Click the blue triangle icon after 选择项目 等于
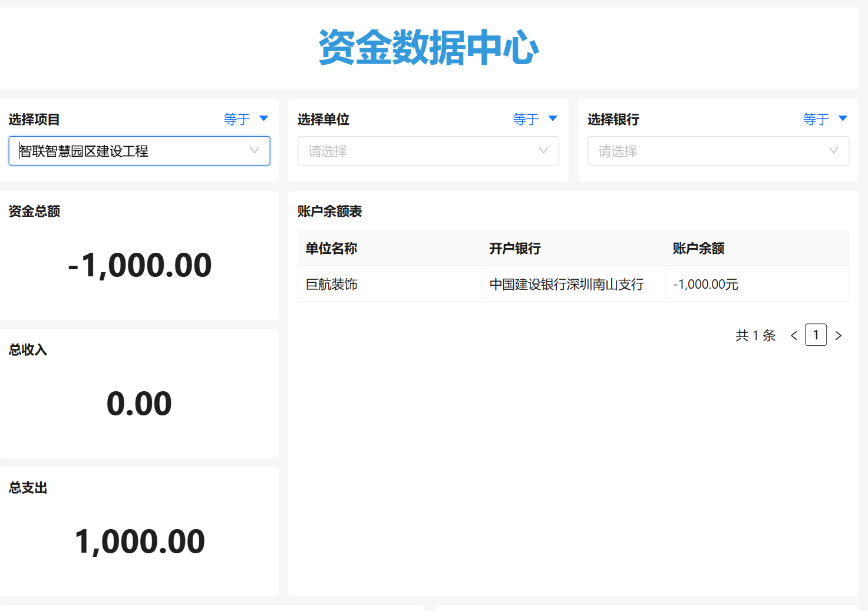 pos(263,118)
